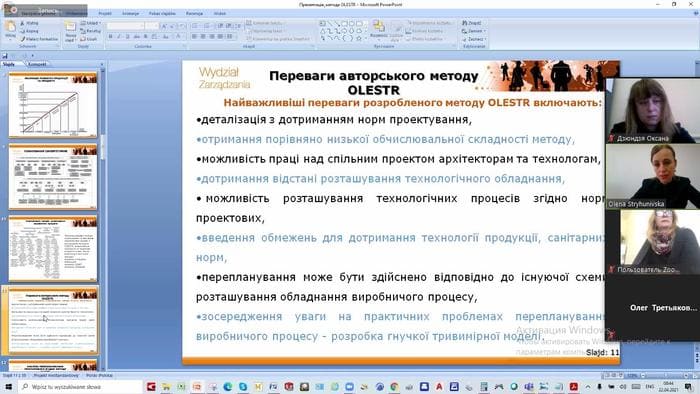Open the font size dropdown
The width and height of the screenshot is (700, 394).
tap(153, 25)
